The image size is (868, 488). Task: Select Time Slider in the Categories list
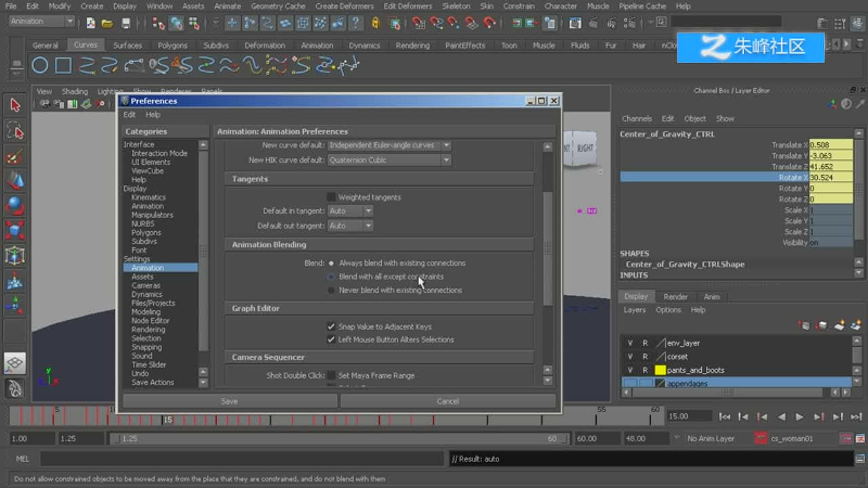pyautogui.click(x=149, y=365)
